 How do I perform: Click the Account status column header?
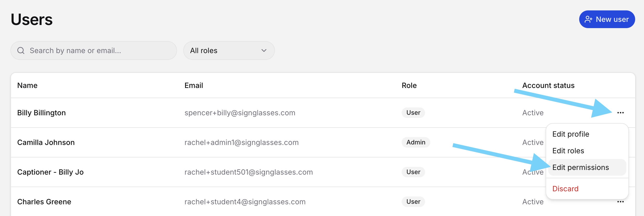coord(548,85)
